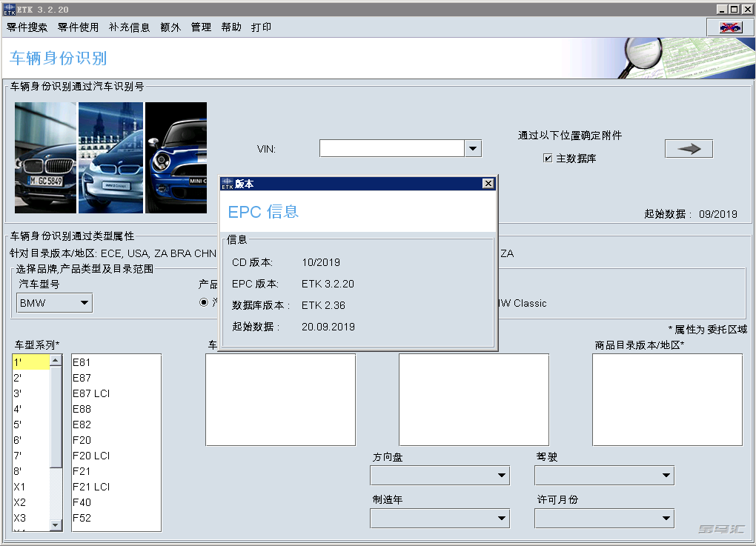This screenshot has width=756, height=546.
Task: Toggle the 主数据库 checkbox
Action: 548,158
